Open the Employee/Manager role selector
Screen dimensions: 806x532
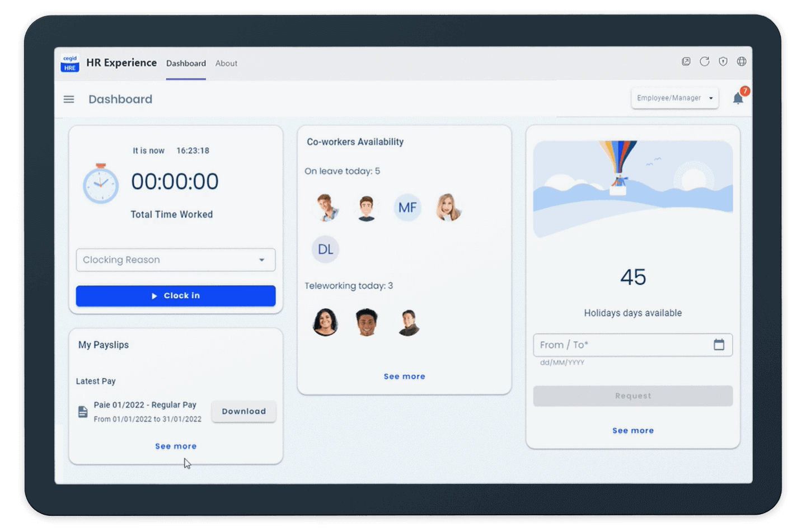674,98
